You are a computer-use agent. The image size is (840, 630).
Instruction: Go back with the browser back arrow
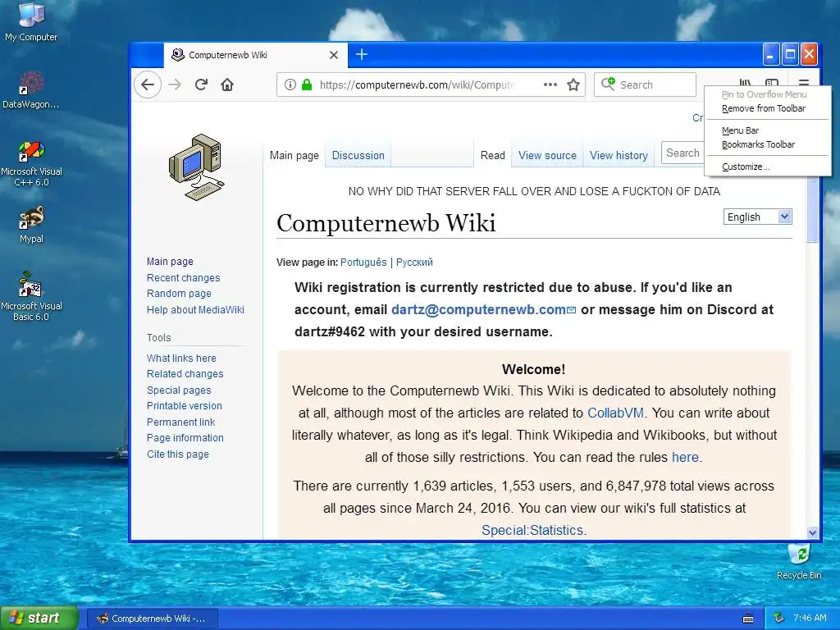point(148,84)
